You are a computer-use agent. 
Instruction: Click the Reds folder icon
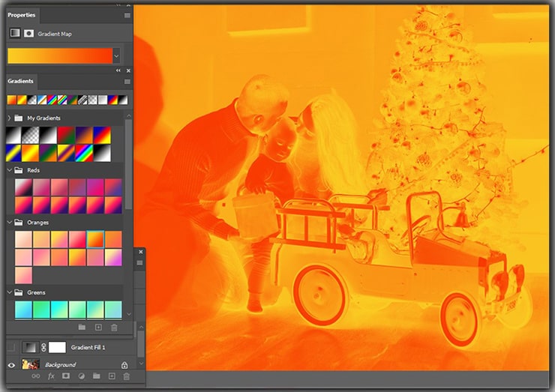[x=19, y=170]
